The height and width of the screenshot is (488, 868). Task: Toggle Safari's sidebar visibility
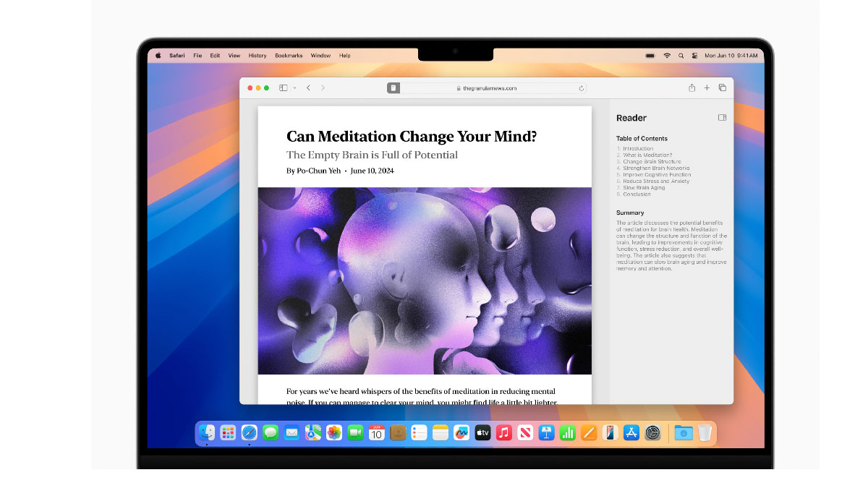282,87
